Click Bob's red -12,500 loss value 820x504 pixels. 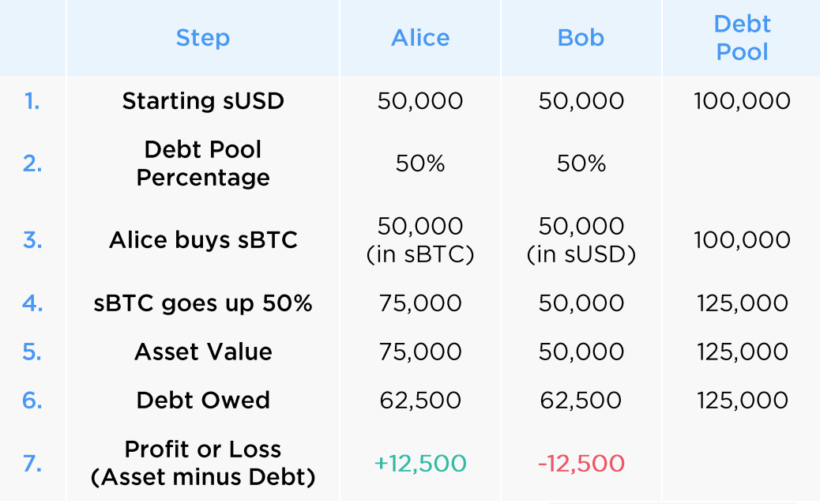point(581,464)
